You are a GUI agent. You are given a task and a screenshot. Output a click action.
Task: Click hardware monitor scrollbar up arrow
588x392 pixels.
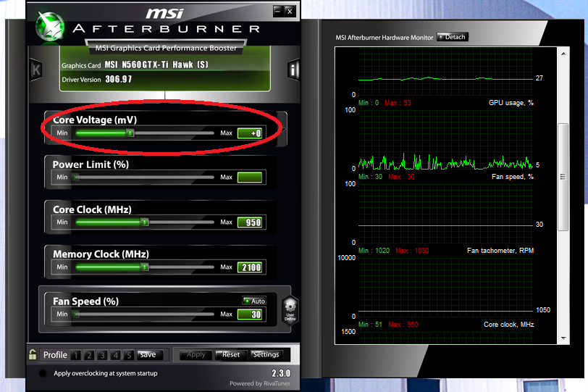click(x=563, y=54)
